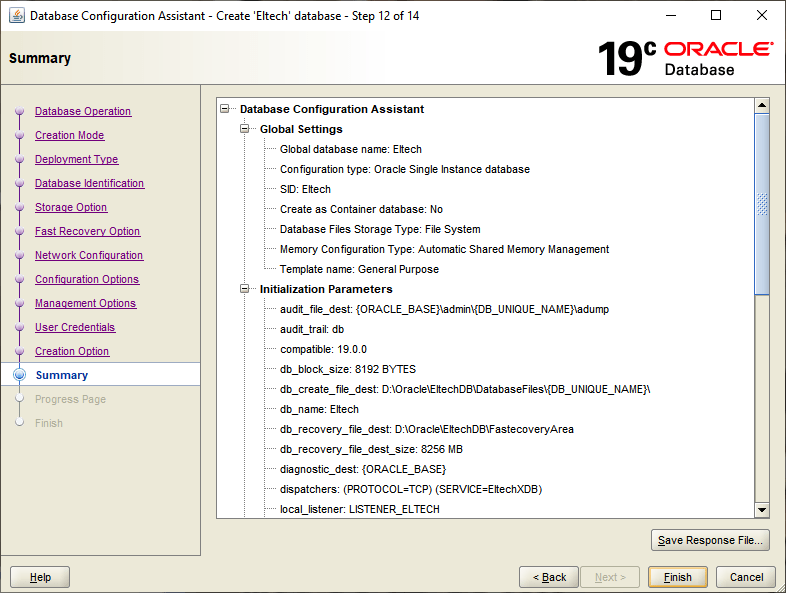Viewport: 786px width, 593px height.
Task: Click the scrollbar up arrow
Action: [762, 105]
